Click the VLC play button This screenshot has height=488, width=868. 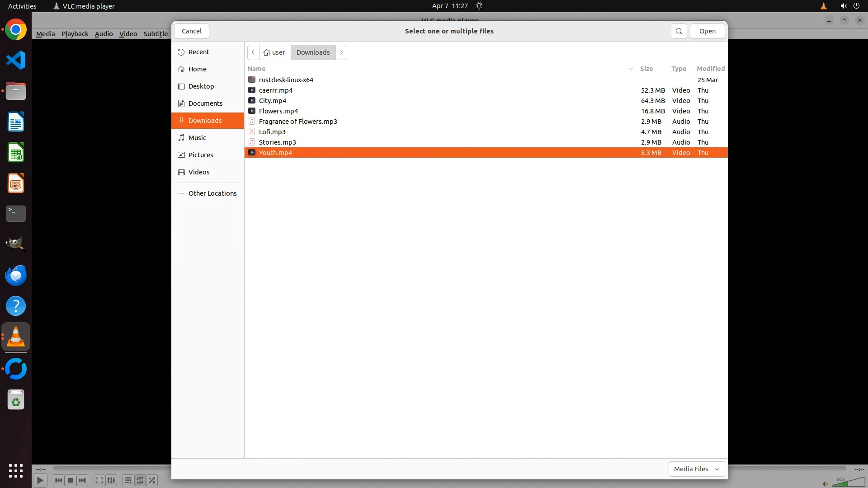pos(40,480)
